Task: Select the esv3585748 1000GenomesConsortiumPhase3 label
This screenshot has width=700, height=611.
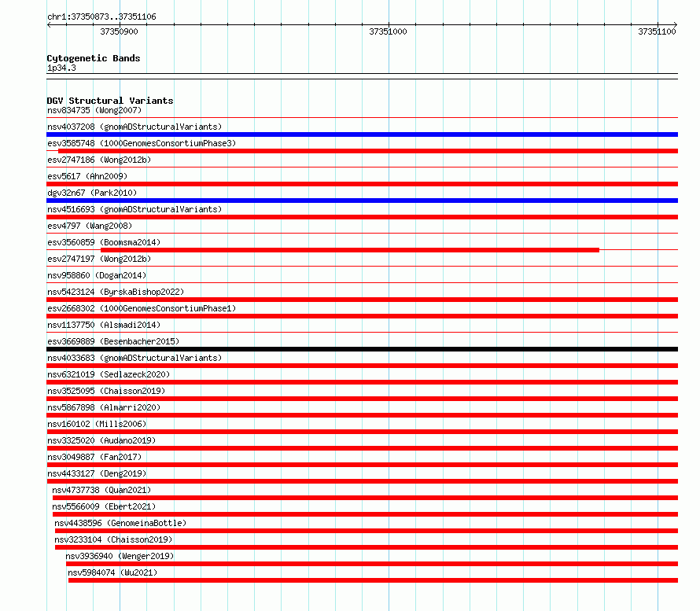Action: click(x=142, y=143)
